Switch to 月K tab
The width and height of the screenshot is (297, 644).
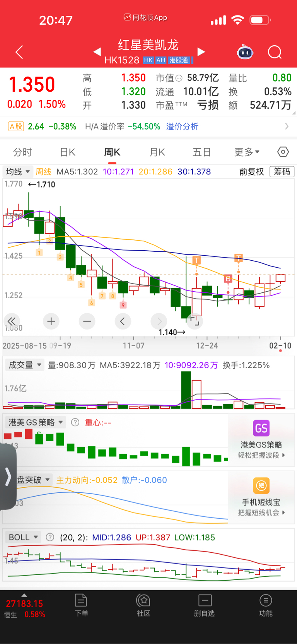click(x=157, y=152)
